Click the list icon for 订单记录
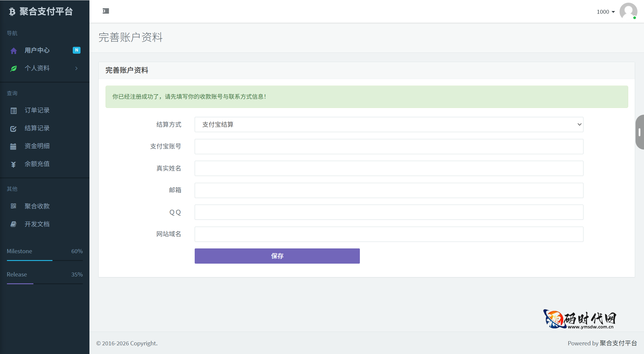Image resolution: width=644 pixels, height=354 pixels. 13,111
